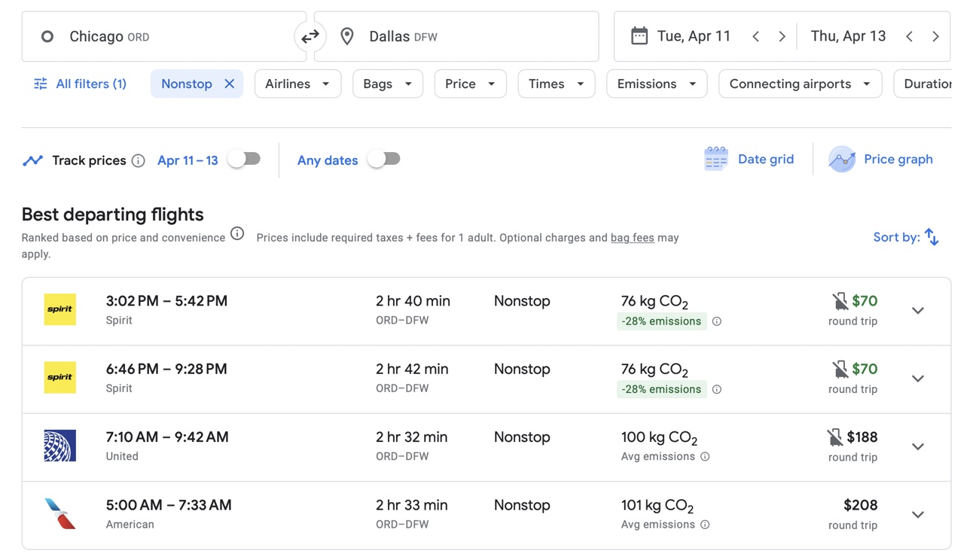Click the Thu, Apr 13 return date
964x560 pixels.
848,36
